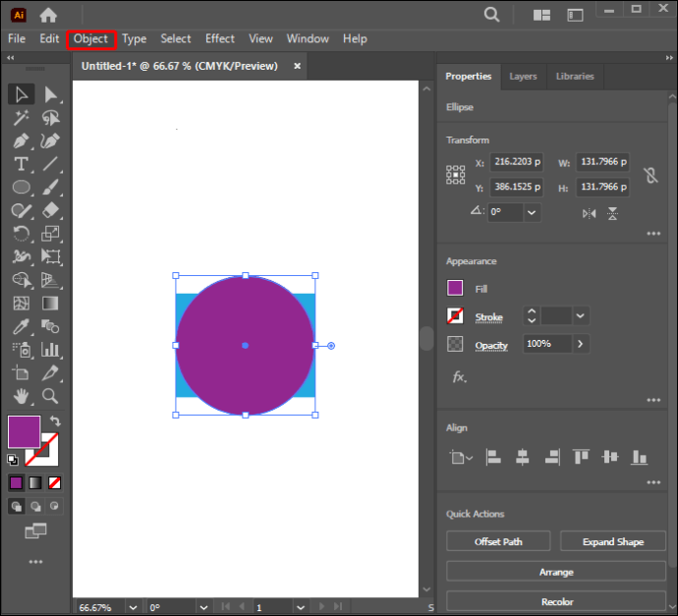678x616 pixels.
Task: Expand the Opacity slider arrow
Action: pyautogui.click(x=581, y=344)
